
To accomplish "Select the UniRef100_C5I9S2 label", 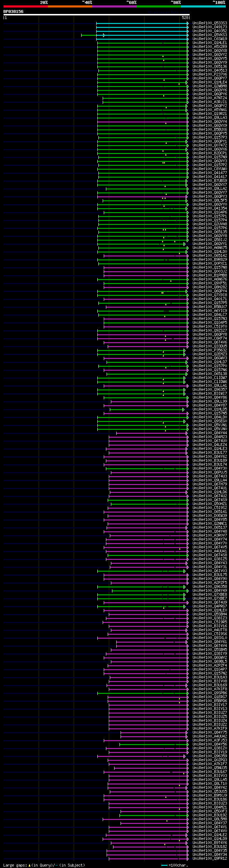I will click(x=210, y=508).
